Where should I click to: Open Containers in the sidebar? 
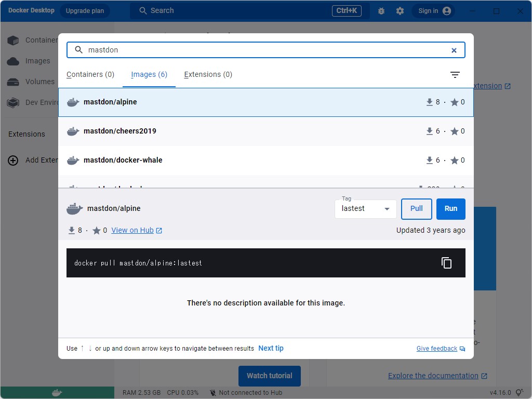[x=33, y=41]
